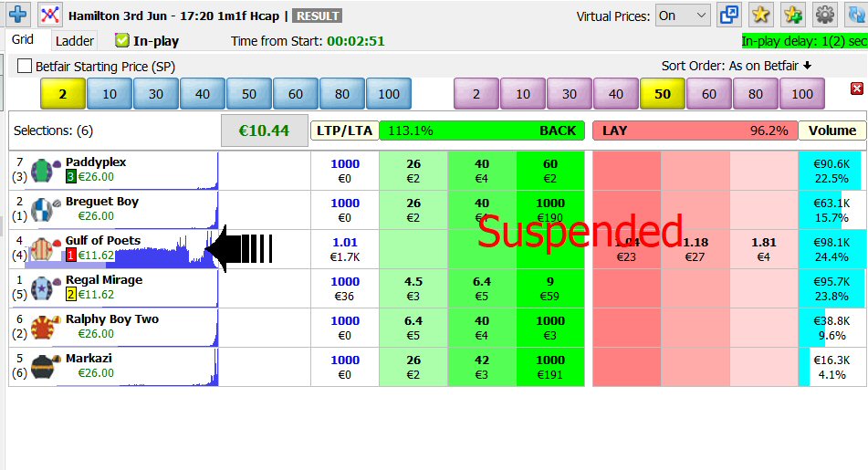Click Gulf of Poets LTP 1.01
Image resolution: width=868 pixels, height=470 pixels.
[x=344, y=249]
